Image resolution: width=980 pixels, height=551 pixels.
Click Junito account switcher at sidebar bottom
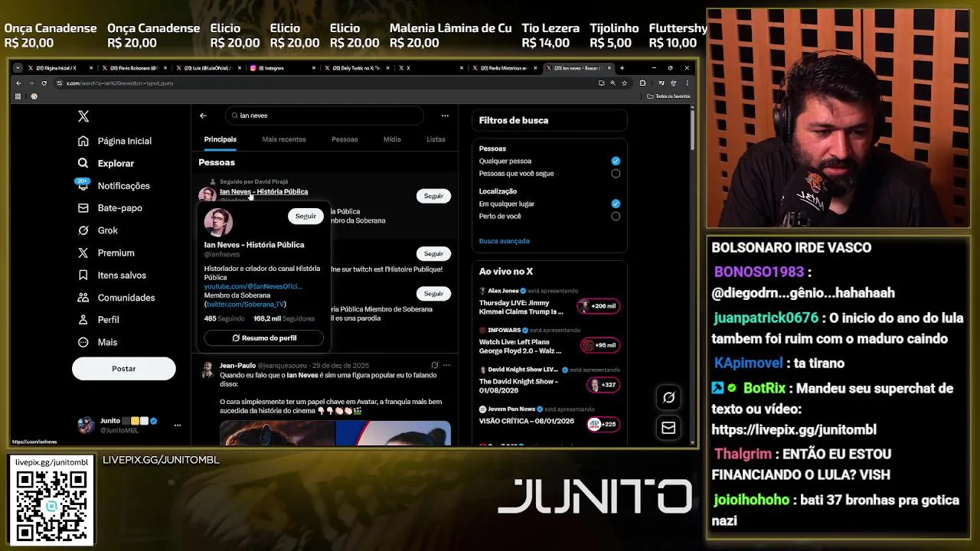pos(129,425)
